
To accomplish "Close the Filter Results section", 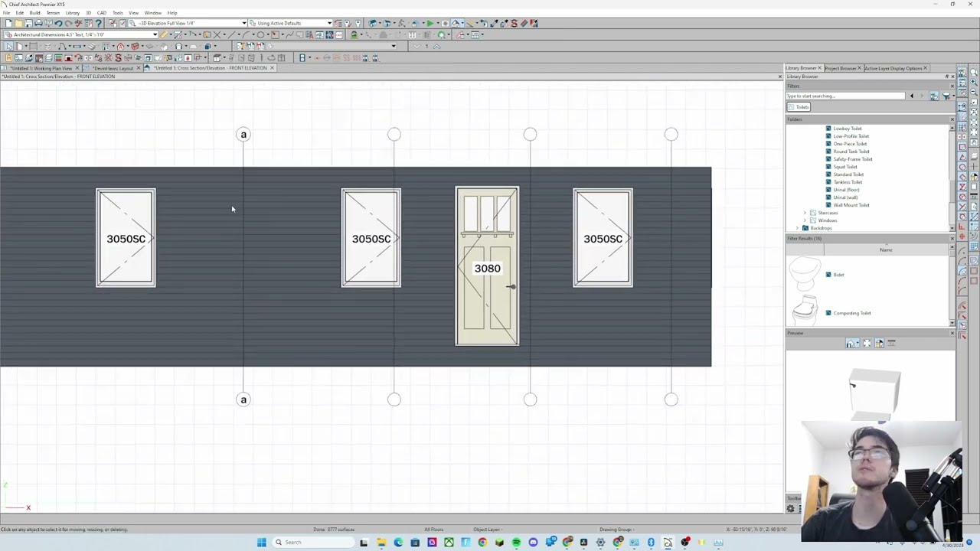I will pos(952,239).
